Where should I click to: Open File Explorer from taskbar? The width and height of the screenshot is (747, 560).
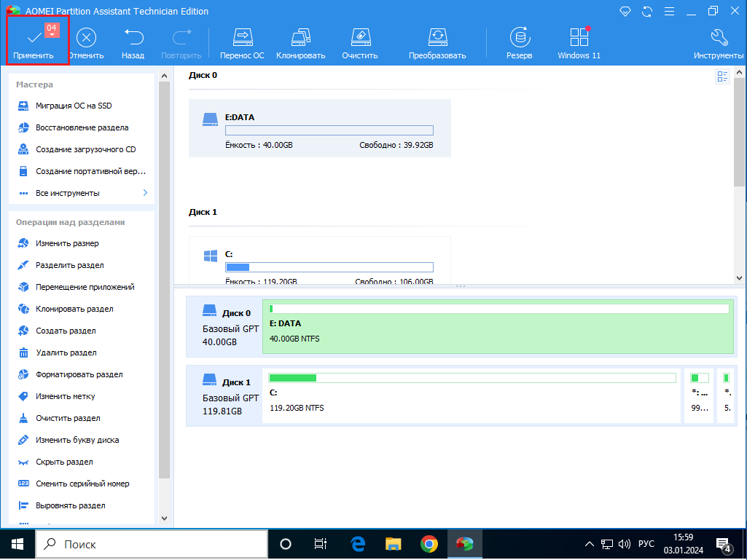coord(394,544)
